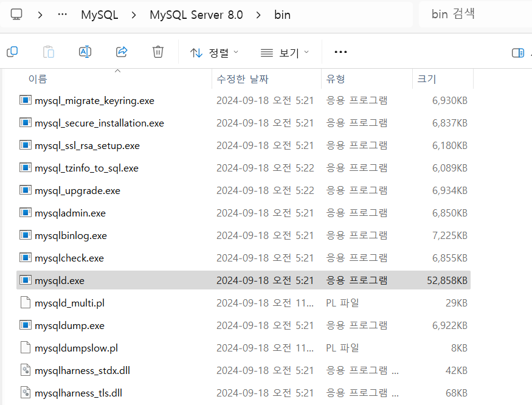
Task: Click modified date of mysql_tzinfo_to_sql.exe
Action: pyautogui.click(x=265, y=168)
